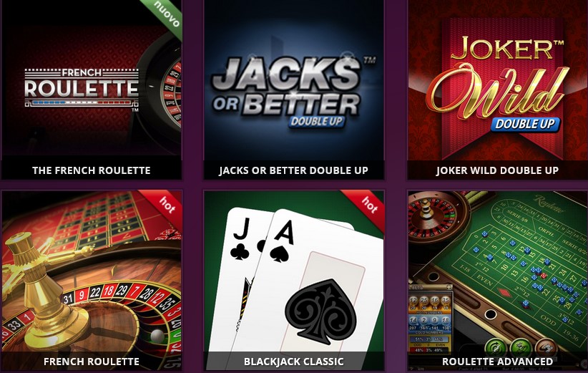
Task: Click the 'hot' ribbon on Blackjack Classic
Action: click(x=368, y=206)
